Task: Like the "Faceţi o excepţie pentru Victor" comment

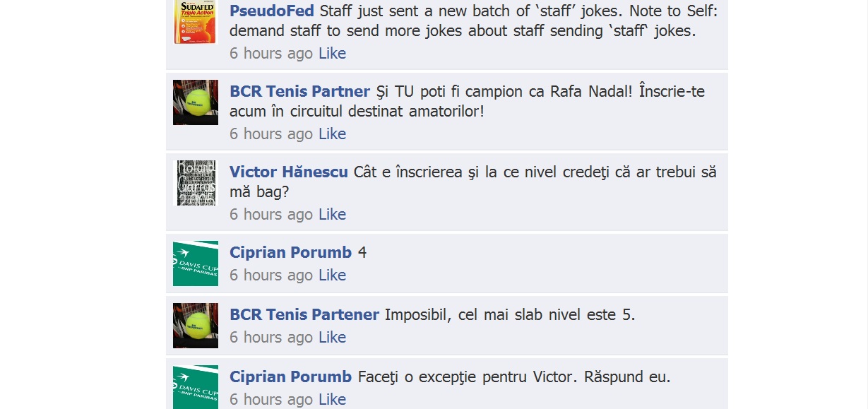Action: point(332,400)
